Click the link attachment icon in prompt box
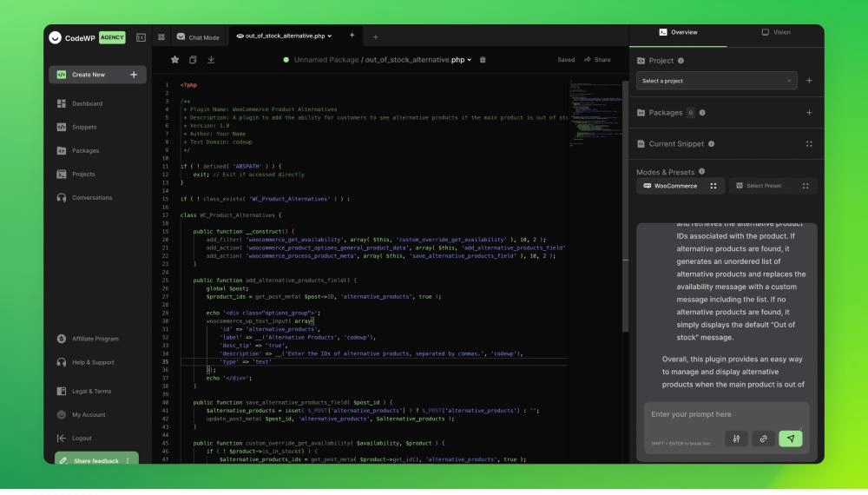This screenshot has height=495, width=868. tap(763, 439)
